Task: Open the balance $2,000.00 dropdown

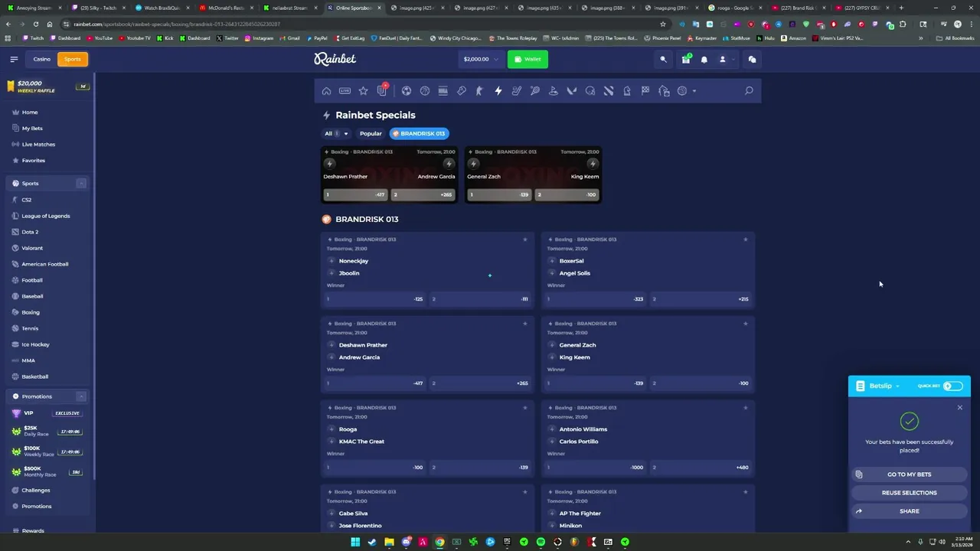Action: (x=481, y=59)
